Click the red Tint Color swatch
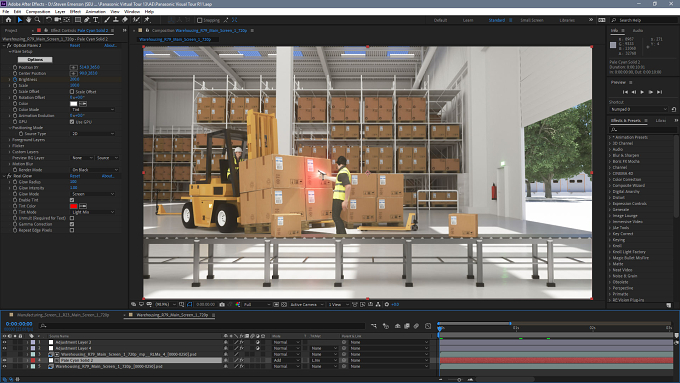The image size is (680, 383). coord(74,206)
